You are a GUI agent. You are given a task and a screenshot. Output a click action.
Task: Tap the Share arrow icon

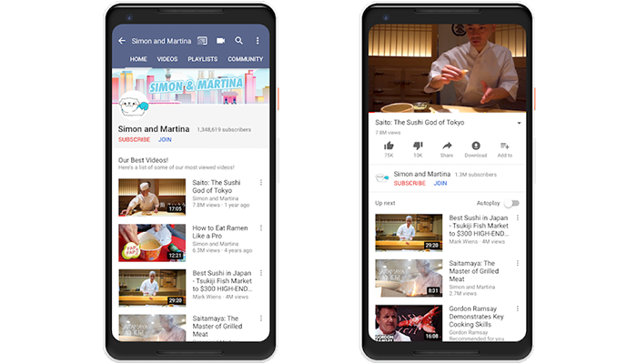[447, 146]
